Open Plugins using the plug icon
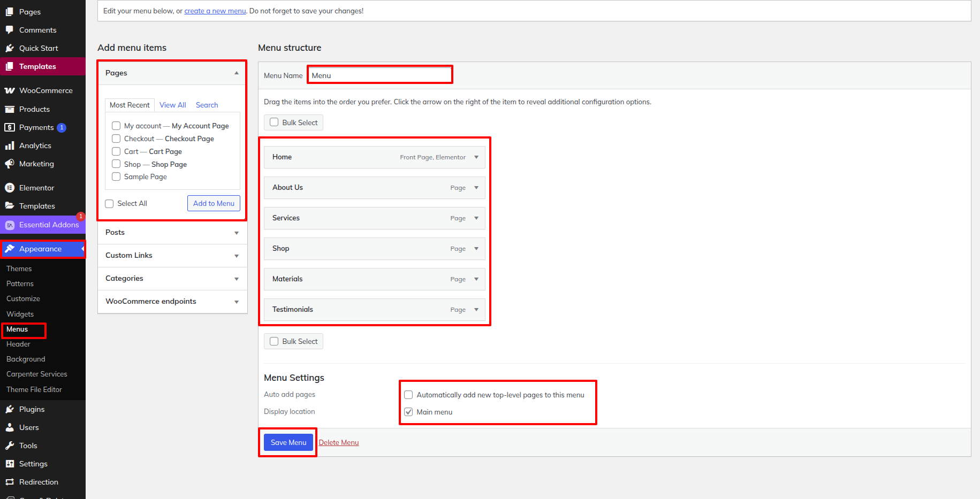Viewport: 980px width, 499px height. click(x=10, y=409)
